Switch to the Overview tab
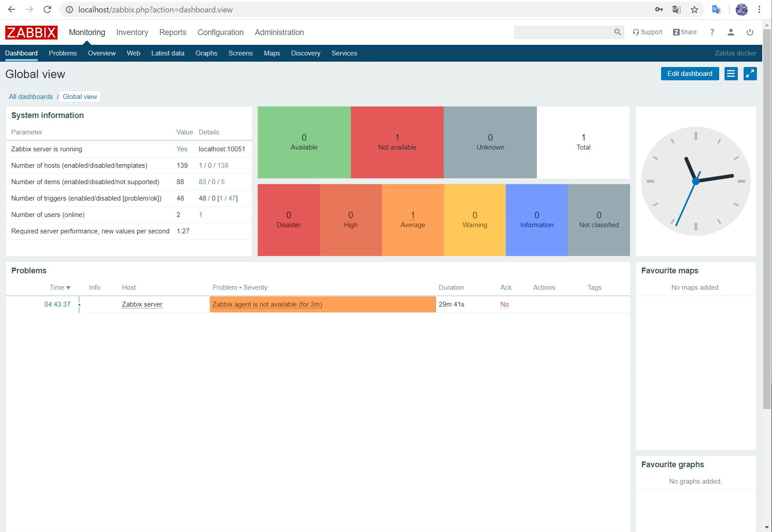 (102, 53)
